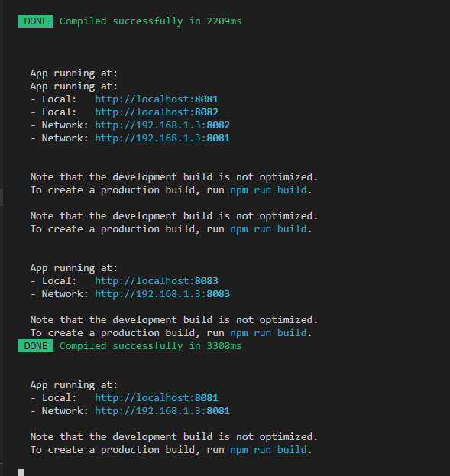Screen dimensions: 450x476
Task: Click the DONE badge beside 3308ms message
Action: tap(36, 346)
